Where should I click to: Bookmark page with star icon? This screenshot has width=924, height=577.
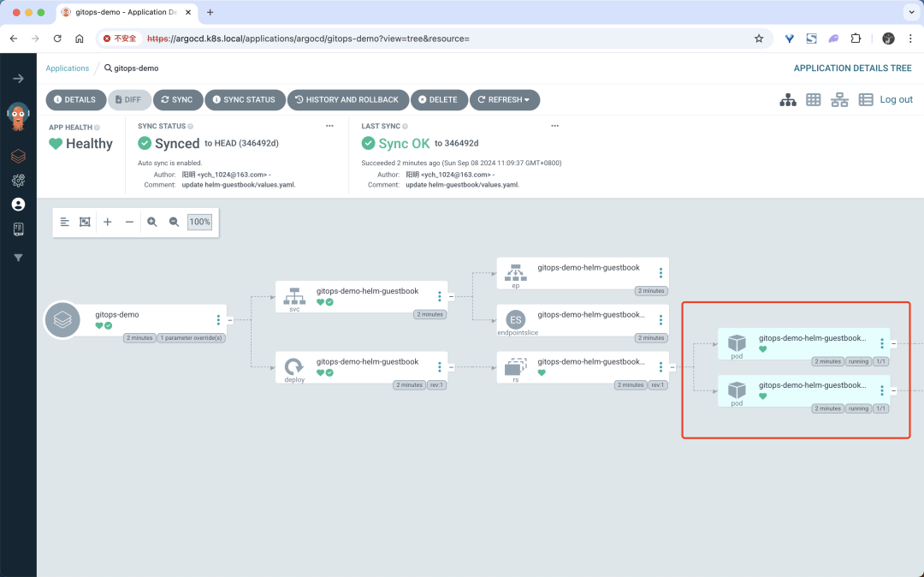(759, 39)
